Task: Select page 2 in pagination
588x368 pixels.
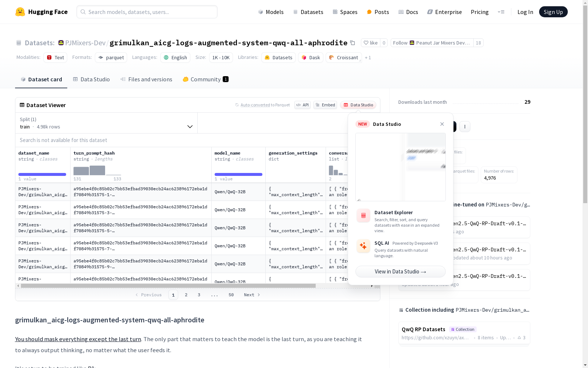Action: coord(186,295)
